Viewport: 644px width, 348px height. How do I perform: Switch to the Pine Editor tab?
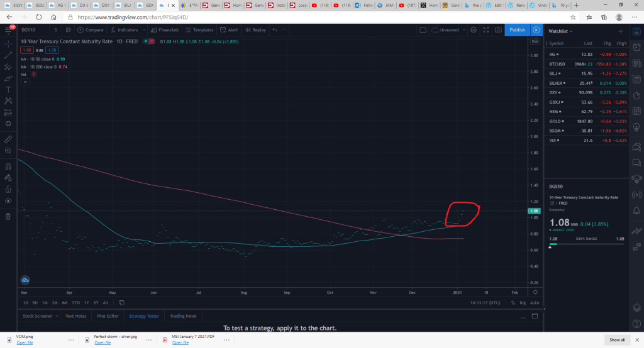click(x=106, y=316)
